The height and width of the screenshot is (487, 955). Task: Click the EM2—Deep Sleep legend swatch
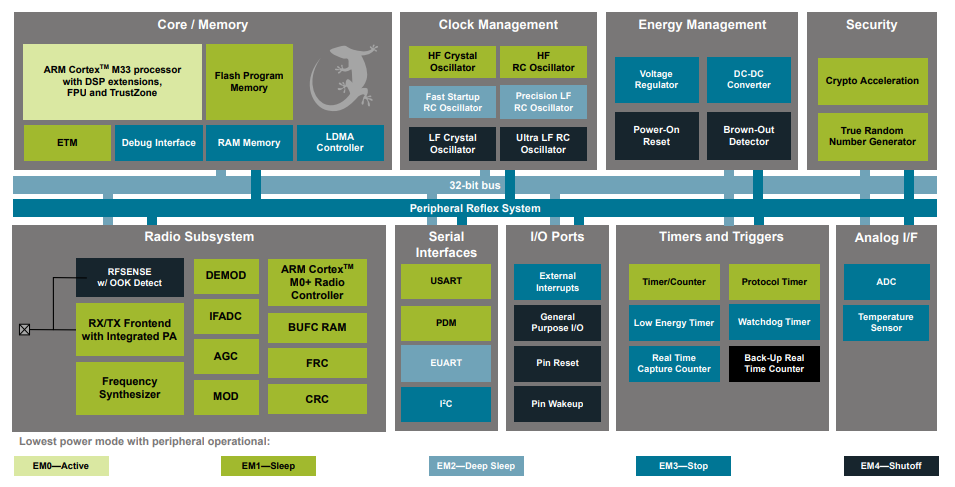(476, 466)
